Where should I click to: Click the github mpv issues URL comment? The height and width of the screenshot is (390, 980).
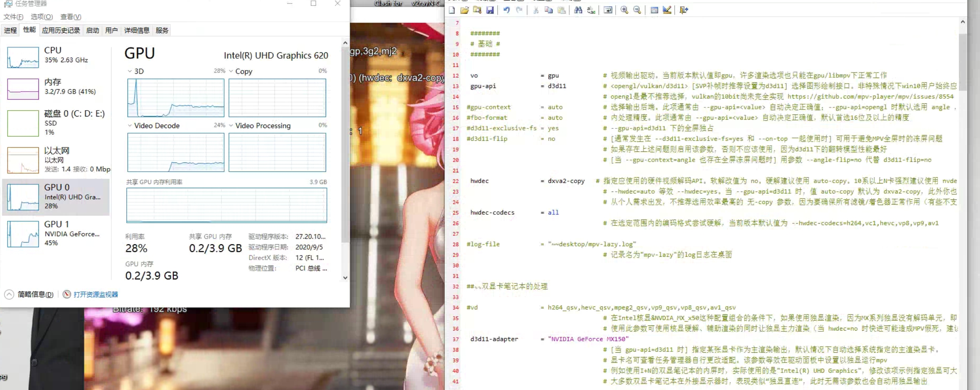[x=870, y=96]
